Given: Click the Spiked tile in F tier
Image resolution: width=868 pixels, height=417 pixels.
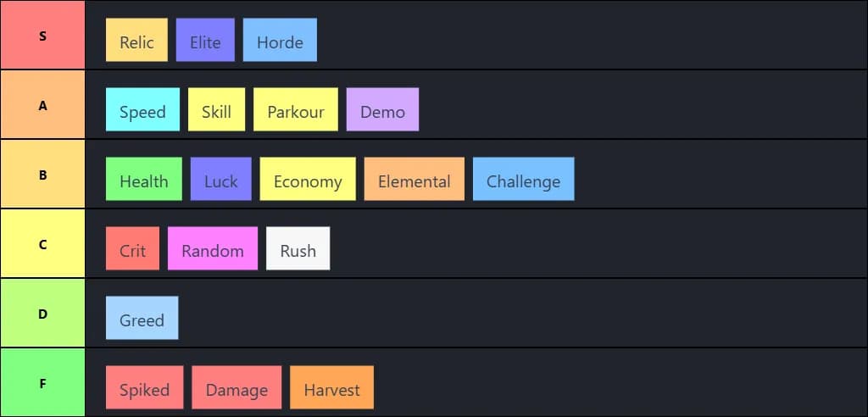Looking at the screenshot, I should pyautogui.click(x=144, y=387).
